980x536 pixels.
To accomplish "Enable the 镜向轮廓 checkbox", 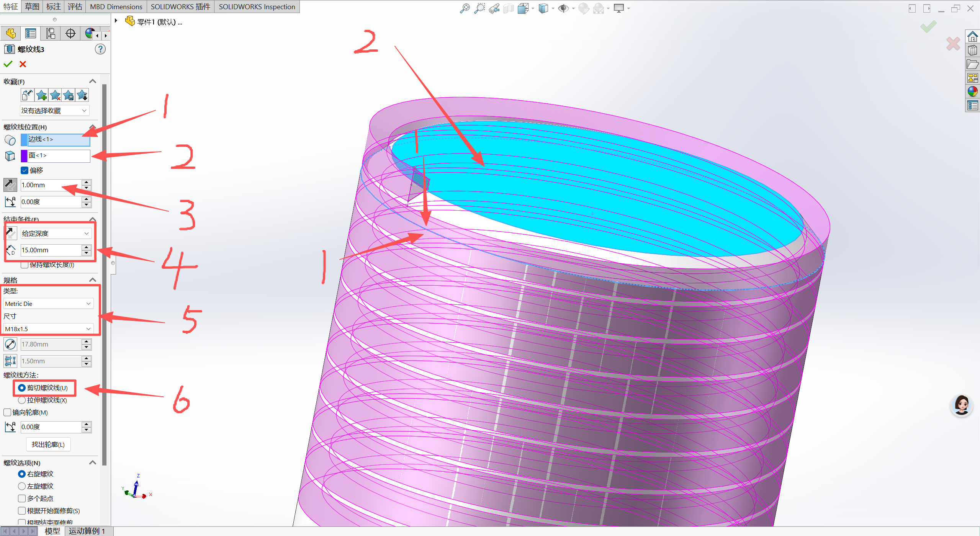I will click(7, 412).
